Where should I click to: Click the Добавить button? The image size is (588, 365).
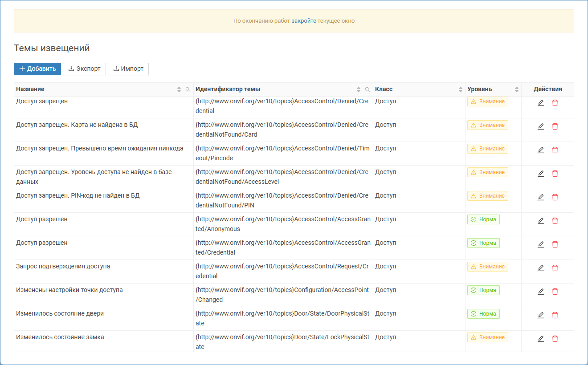[37, 69]
